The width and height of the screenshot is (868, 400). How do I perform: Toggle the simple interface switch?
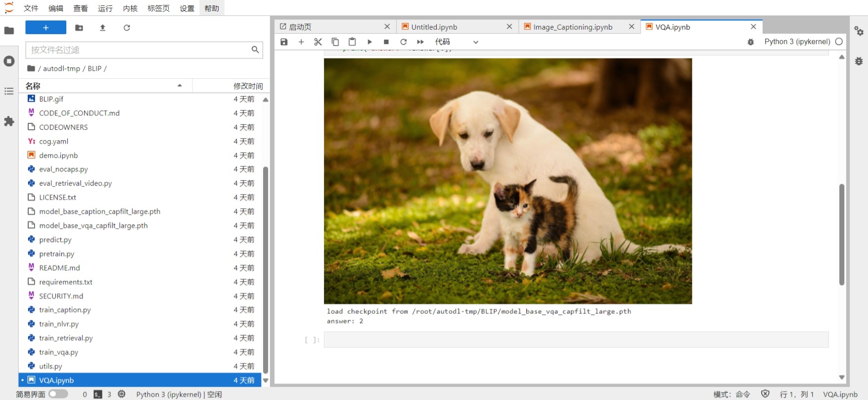[58, 394]
